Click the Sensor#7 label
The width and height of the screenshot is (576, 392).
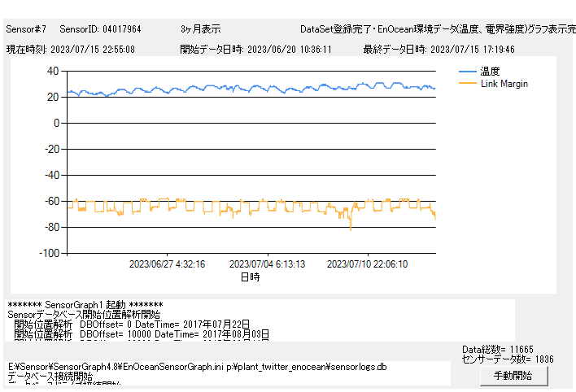(x=26, y=28)
